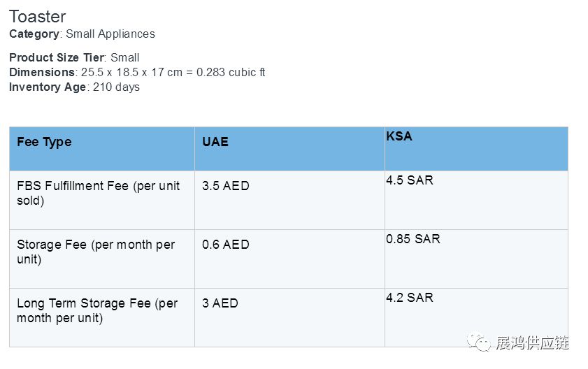Click the Long Term Storage Fee label

(97, 310)
